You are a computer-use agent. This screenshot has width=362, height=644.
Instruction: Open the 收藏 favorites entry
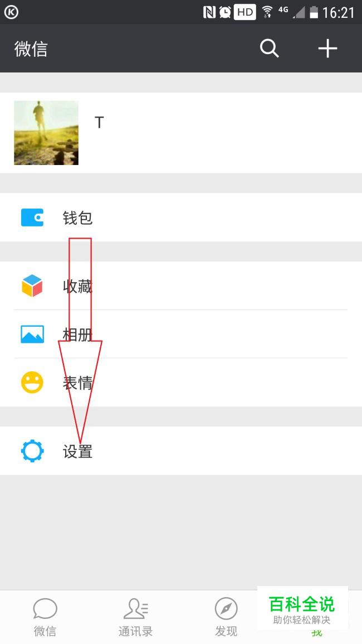click(181, 285)
